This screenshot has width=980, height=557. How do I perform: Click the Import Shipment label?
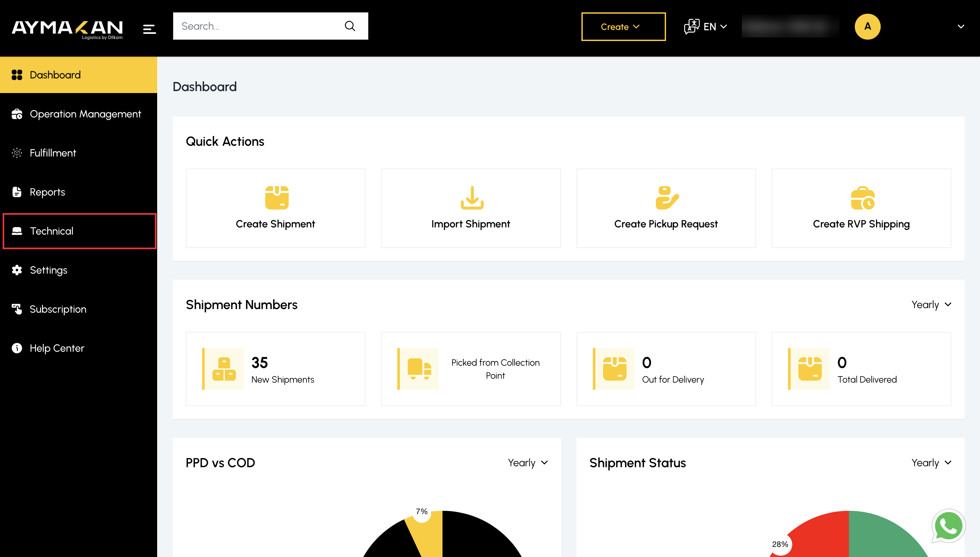pyautogui.click(x=470, y=224)
